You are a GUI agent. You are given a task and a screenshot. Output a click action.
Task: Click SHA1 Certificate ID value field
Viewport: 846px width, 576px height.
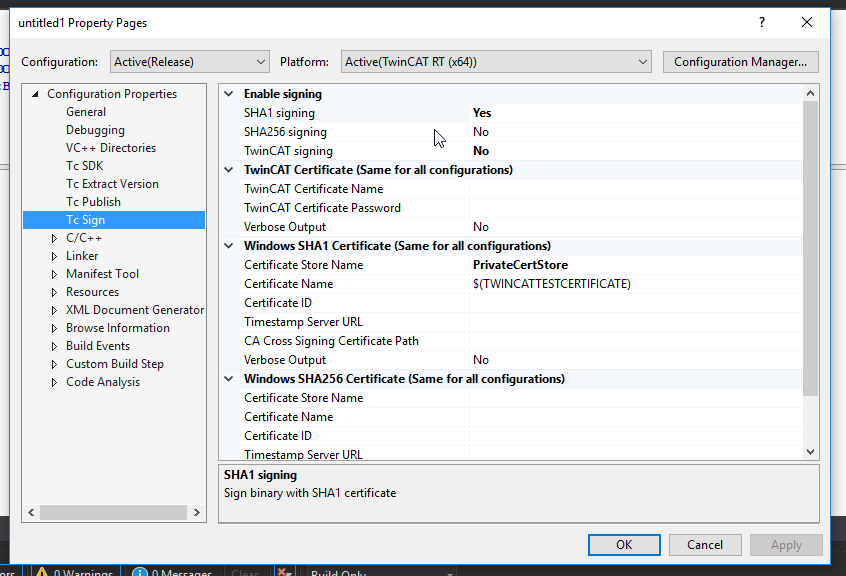pos(636,303)
